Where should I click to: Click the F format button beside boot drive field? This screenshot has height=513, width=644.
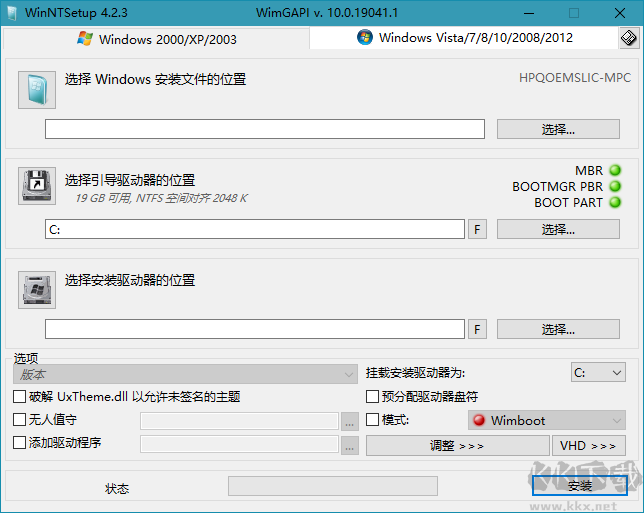pos(477,229)
